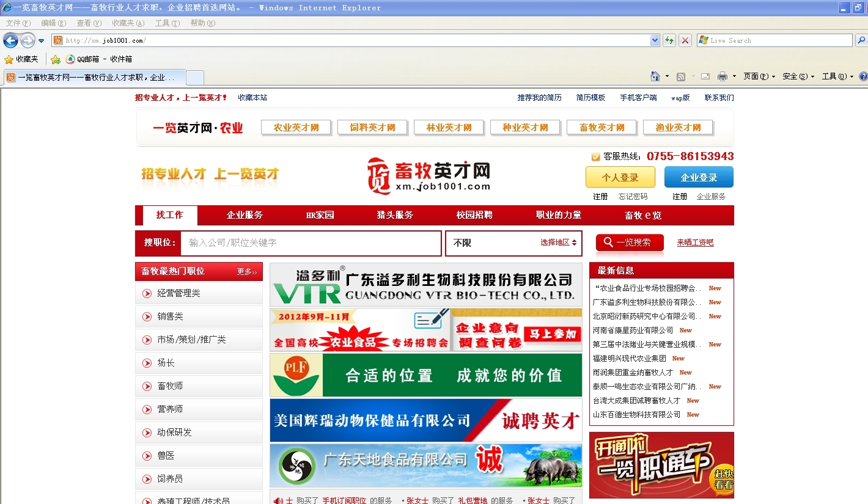This screenshot has width=868, height=504.
Task: Expand the 工具 command bar dropdown
Action: tap(838, 76)
